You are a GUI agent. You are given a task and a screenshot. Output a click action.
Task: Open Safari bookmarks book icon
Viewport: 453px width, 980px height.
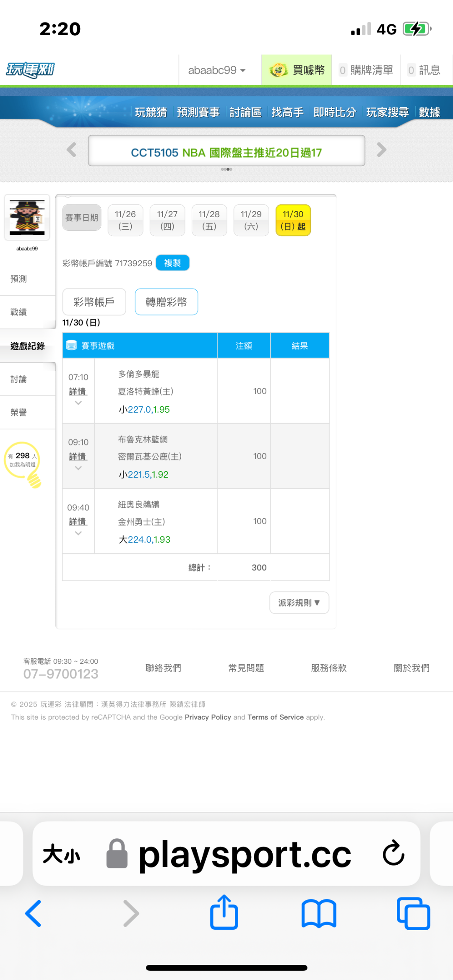[x=319, y=913]
